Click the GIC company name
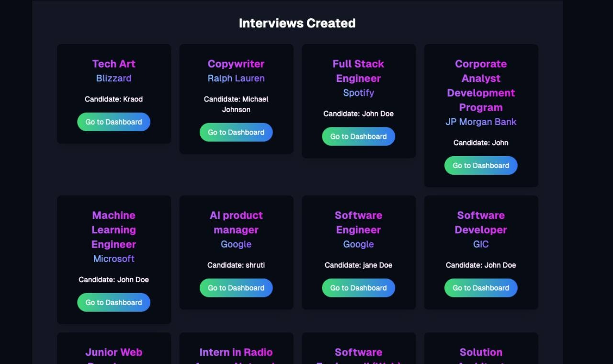Screen dimensions: 613x364 point(481,244)
